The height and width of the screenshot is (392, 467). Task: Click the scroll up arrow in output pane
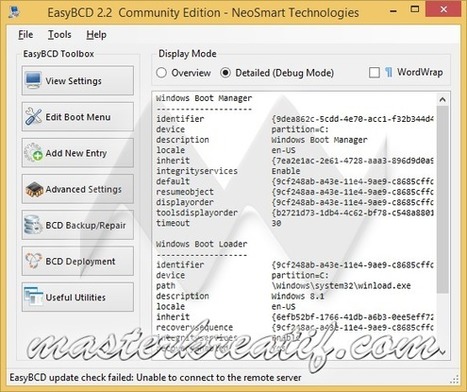[x=443, y=99]
